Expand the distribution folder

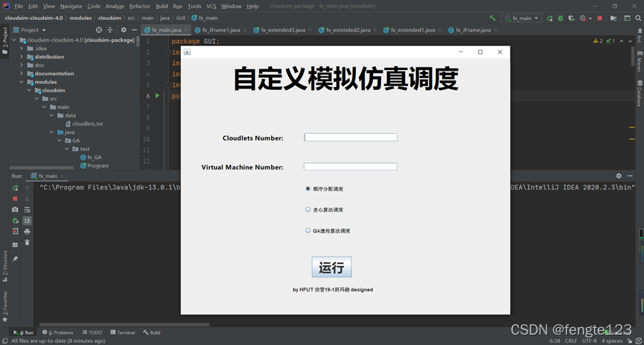[22, 57]
